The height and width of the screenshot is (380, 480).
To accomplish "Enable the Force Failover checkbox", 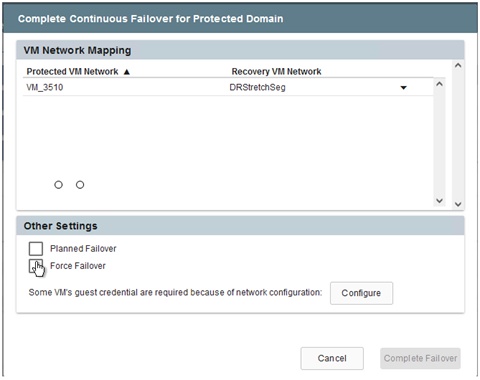I will point(36,266).
